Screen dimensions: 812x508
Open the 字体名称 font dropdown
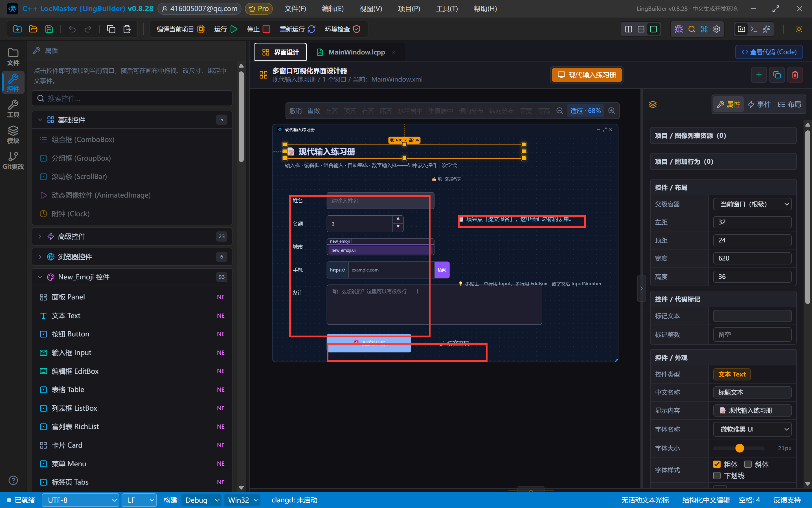tap(752, 429)
